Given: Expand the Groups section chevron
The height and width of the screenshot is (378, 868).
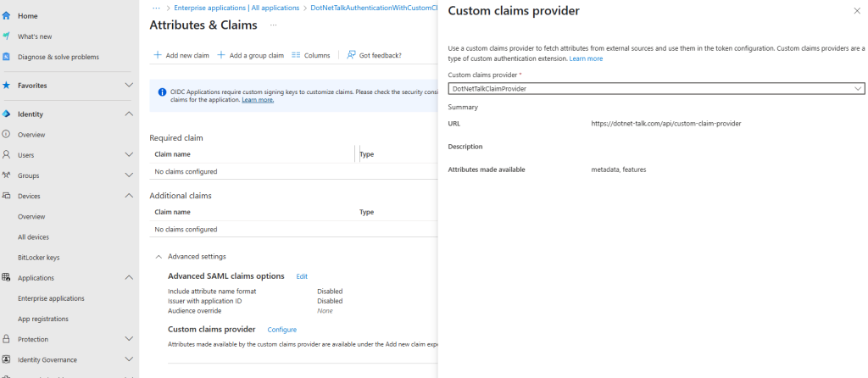Looking at the screenshot, I should pyautogui.click(x=129, y=175).
